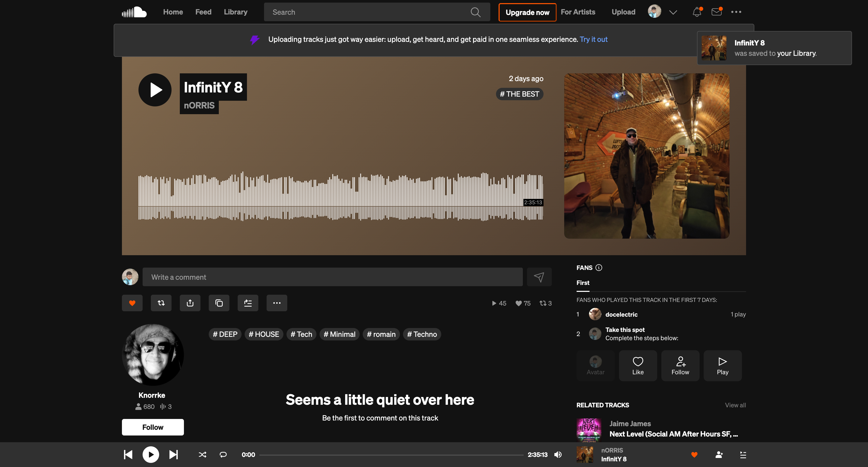Click the Try it out link
This screenshot has height=467, width=868.
[594, 40]
